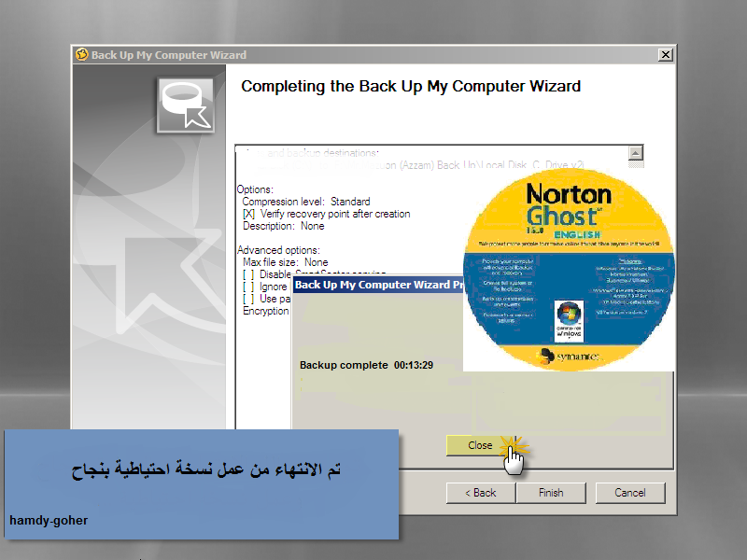This screenshot has height=560, width=747.
Task: Click the hamdy-goher caption text
Action: click(x=49, y=520)
